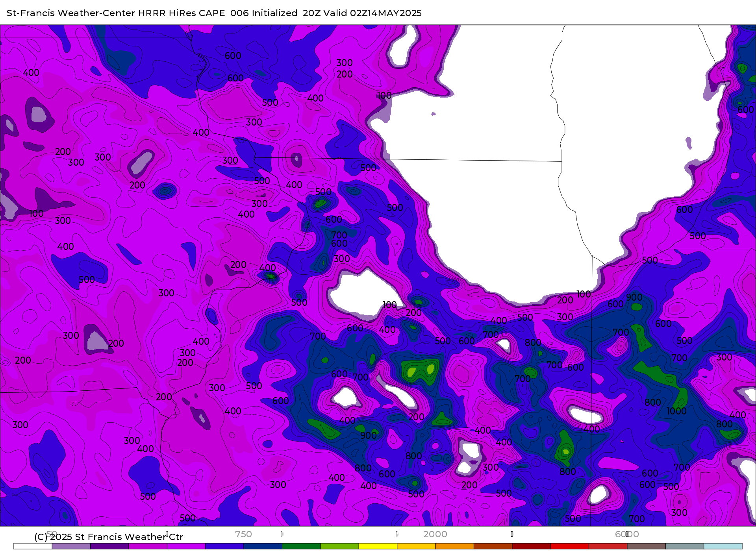Click the rust brown legend swatch
The width and height of the screenshot is (756, 551).
[493, 546]
